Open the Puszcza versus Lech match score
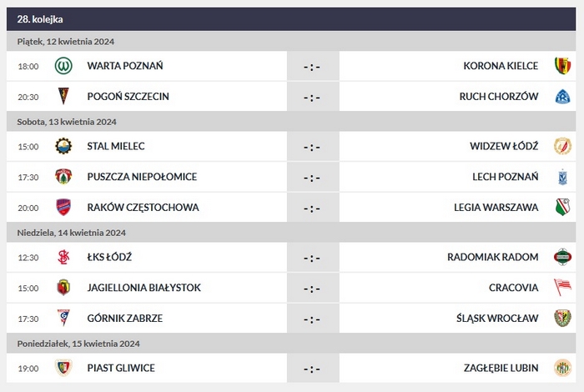 click(312, 178)
